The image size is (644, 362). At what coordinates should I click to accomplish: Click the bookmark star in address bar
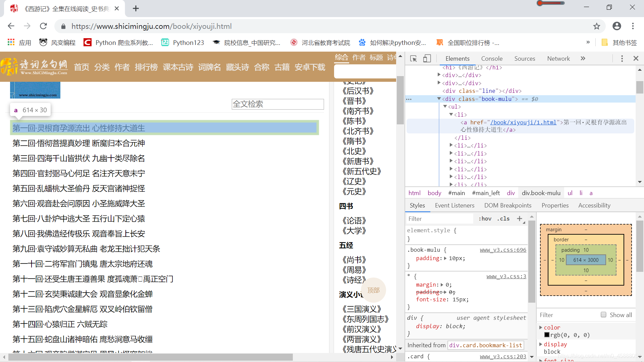click(597, 26)
